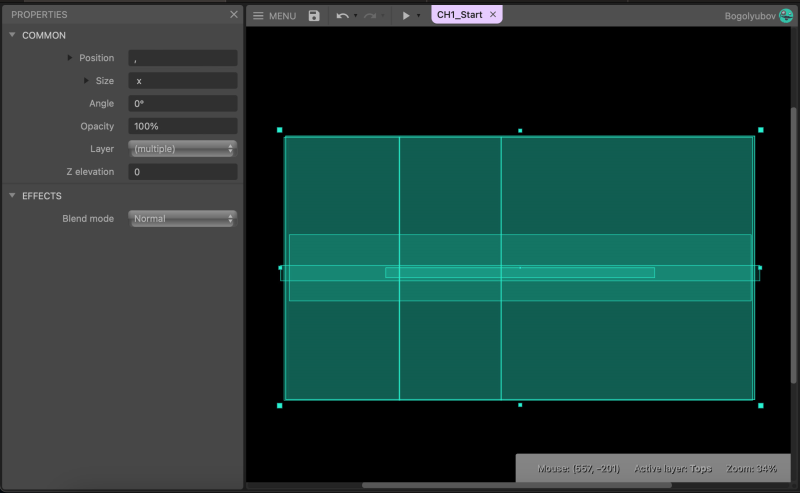The image size is (800, 493).
Task: Click the horizontal scrollbar thumb
Action: coord(517,485)
